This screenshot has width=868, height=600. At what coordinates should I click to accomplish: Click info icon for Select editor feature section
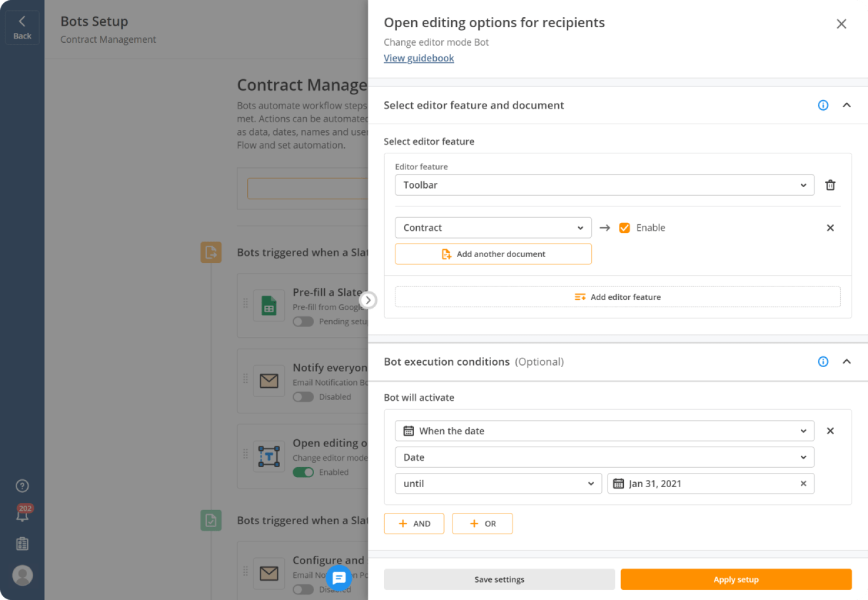coord(823,105)
